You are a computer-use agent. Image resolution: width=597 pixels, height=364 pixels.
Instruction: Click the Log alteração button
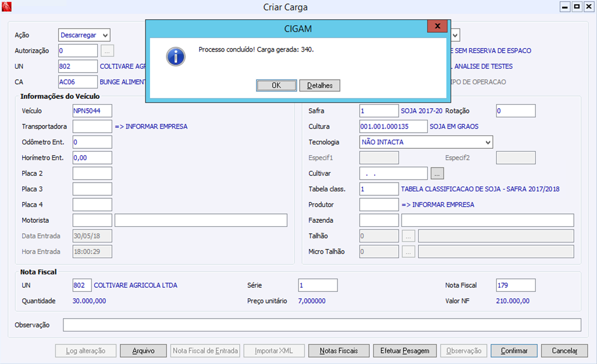click(x=86, y=351)
